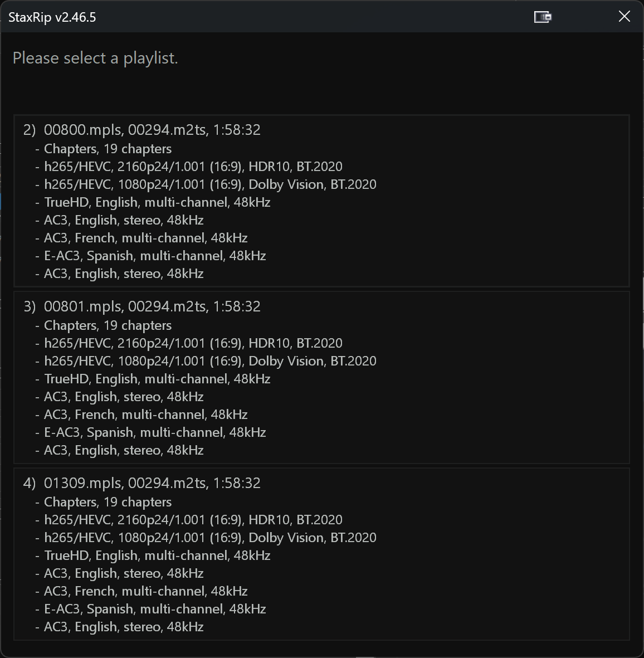Click the HDR10 video line in playlist 3

click(x=193, y=343)
